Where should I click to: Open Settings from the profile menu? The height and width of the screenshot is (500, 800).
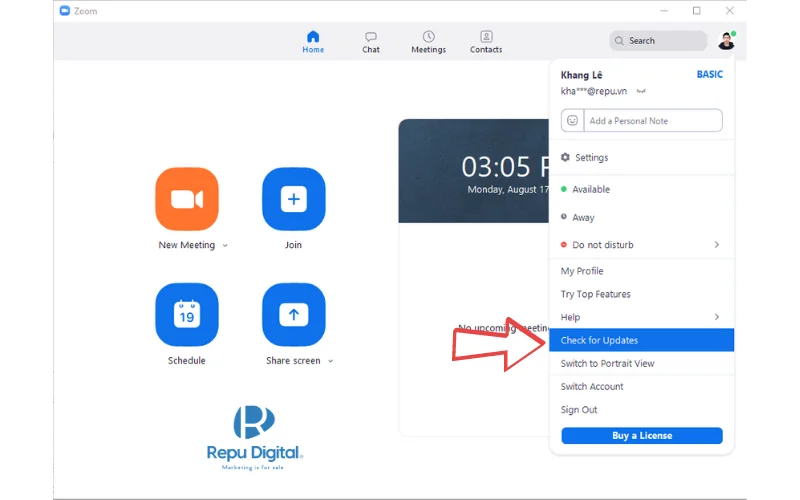pyautogui.click(x=641, y=158)
